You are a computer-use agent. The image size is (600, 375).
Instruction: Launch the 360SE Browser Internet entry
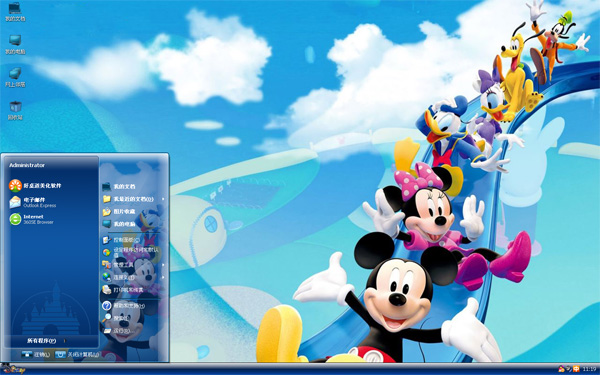(x=31, y=219)
